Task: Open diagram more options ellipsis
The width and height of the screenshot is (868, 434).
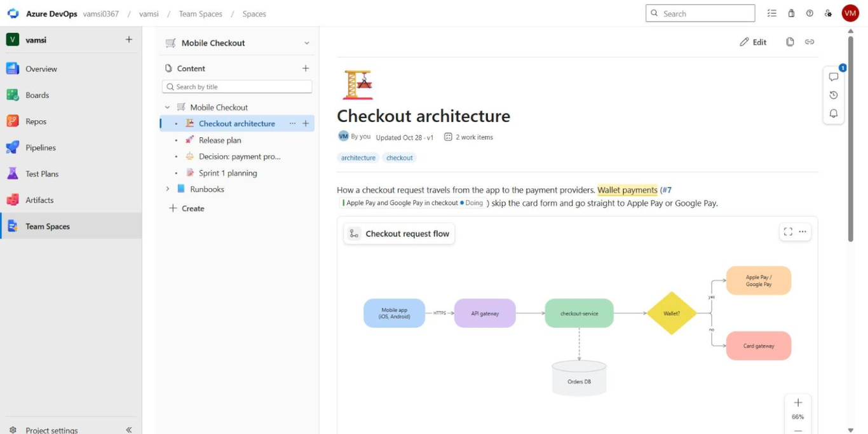Action: pyautogui.click(x=803, y=232)
